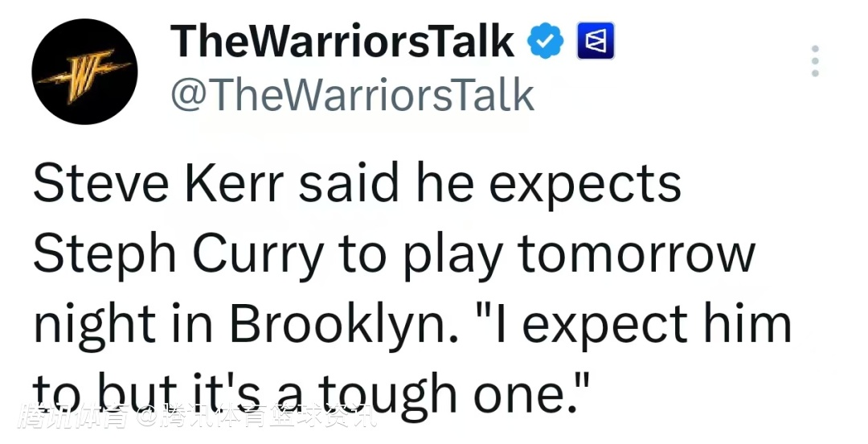Click the word "tomorrow" in the tweet
The image size is (868, 444).
pos(636,254)
